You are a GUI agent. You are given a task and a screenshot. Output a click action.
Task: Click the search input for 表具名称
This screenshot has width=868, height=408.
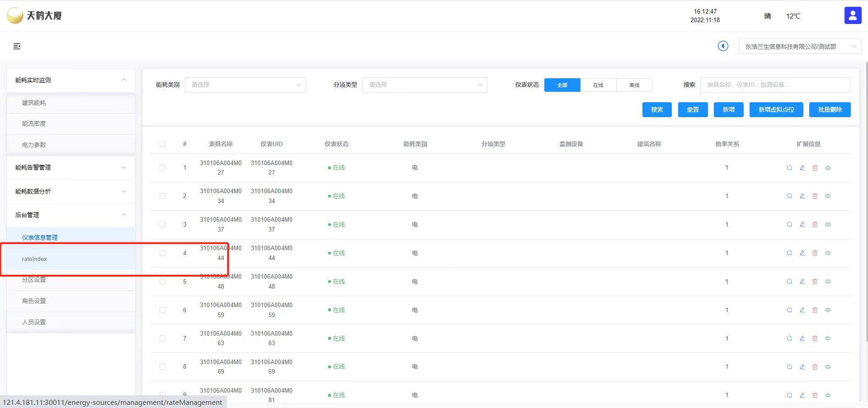point(775,85)
